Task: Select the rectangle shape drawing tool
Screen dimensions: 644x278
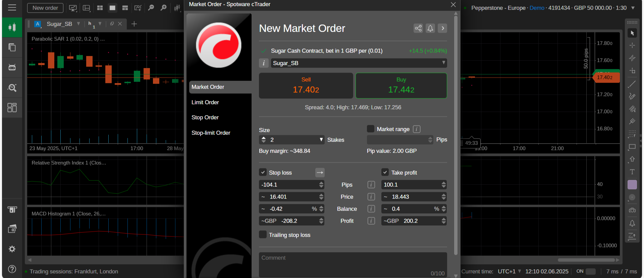Action: [x=632, y=147]
